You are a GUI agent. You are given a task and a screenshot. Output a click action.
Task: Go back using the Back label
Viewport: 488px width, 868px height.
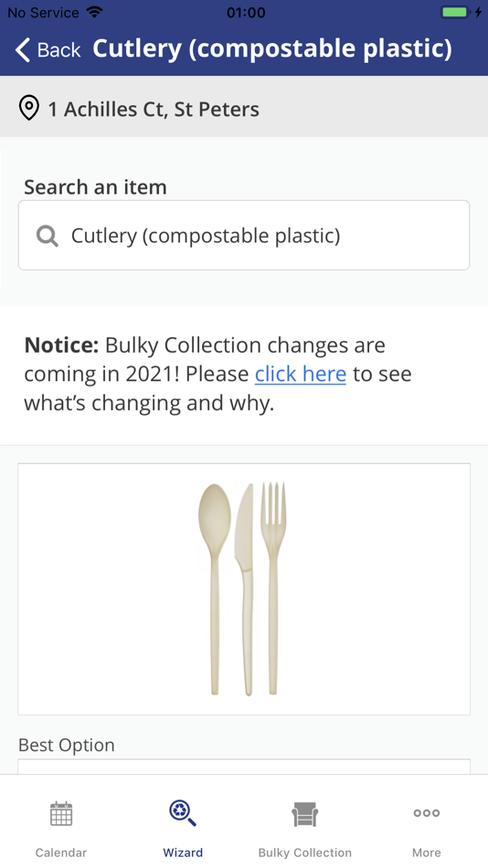tap(58, 50)
